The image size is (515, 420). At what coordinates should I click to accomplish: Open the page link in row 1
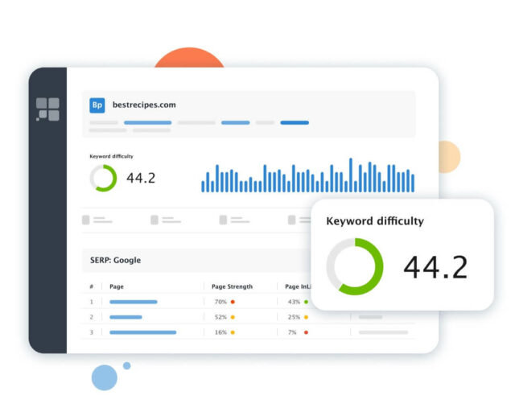[134, 302]
